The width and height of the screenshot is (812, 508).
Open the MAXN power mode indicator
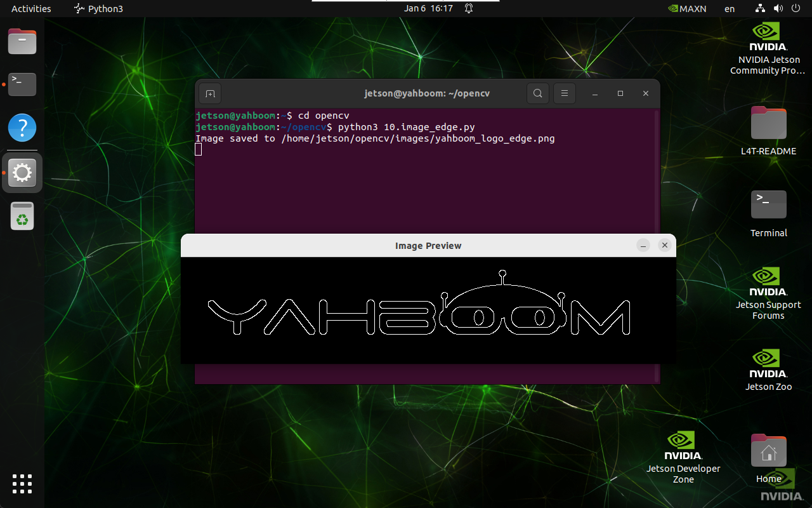(x=688, y=9)
